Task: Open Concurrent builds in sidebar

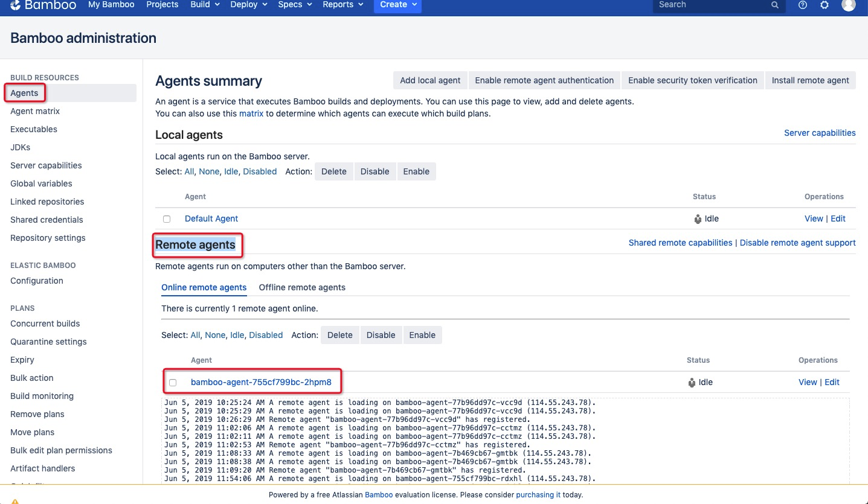Action: (45, 324)
